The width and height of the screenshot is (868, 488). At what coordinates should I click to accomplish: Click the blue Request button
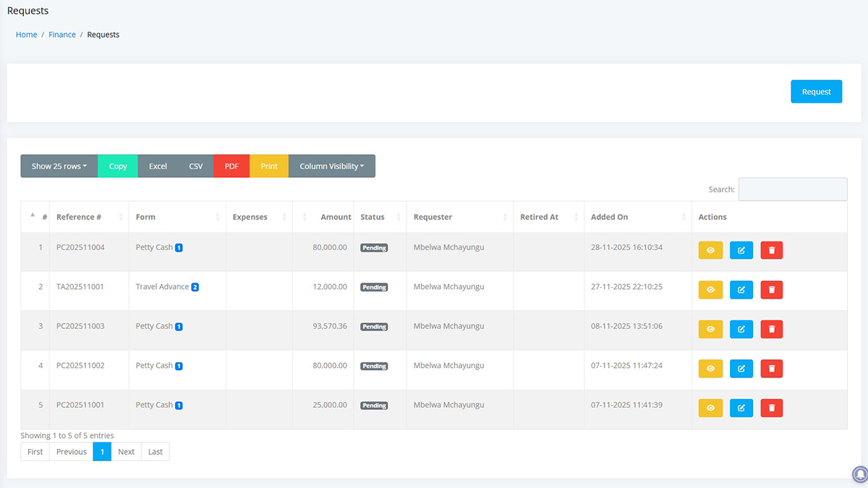(816, 92)
